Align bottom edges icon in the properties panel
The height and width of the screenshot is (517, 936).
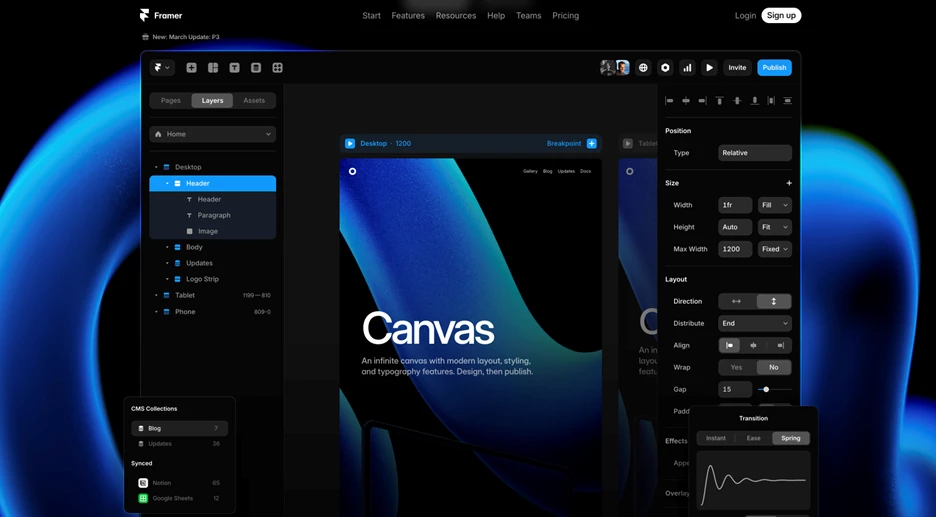[x=755, y=101]
